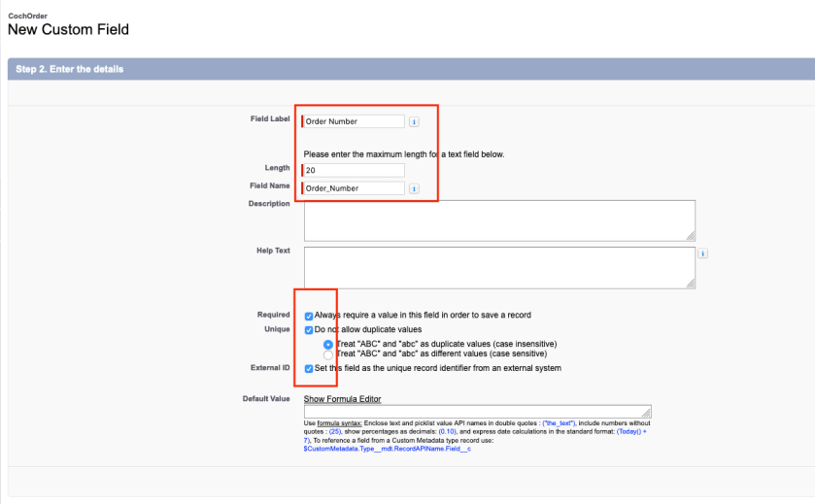Open the Show Formula Editor link

(342, 399)
